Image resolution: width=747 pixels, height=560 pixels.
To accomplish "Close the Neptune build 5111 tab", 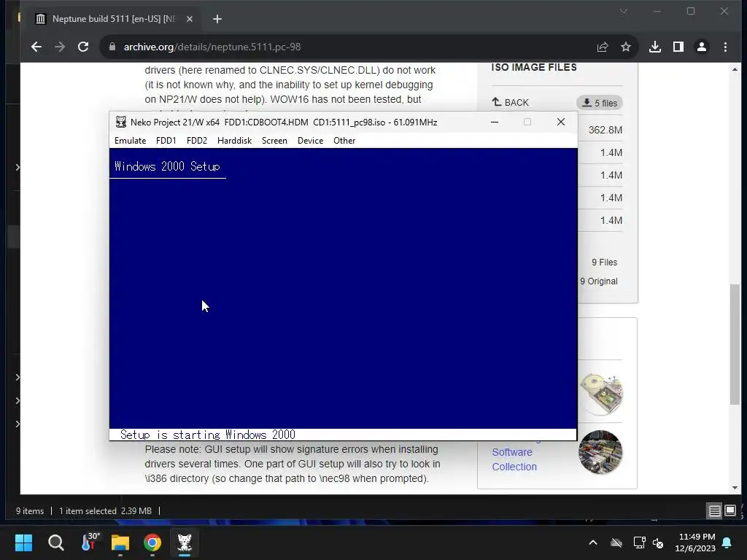I will point(190,19).
